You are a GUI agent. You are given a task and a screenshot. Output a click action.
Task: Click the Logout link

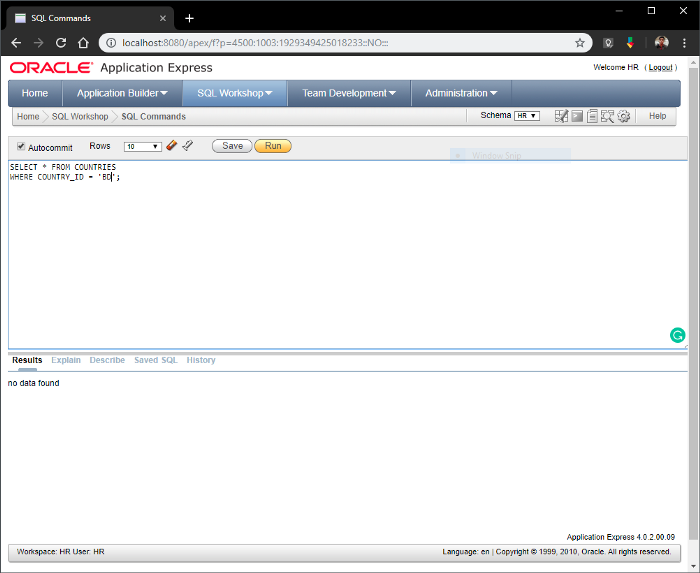click(660, 67)
